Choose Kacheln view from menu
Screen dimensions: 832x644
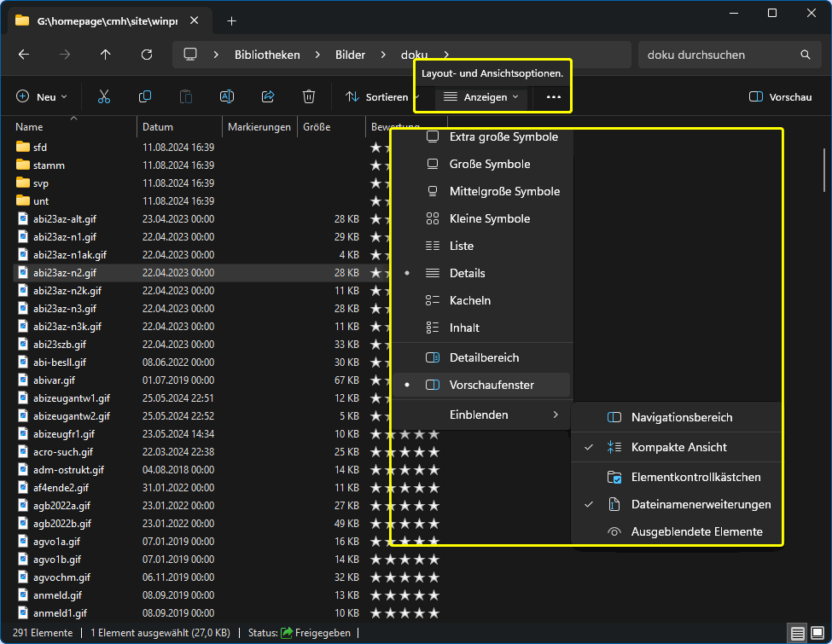coord(469,300)
